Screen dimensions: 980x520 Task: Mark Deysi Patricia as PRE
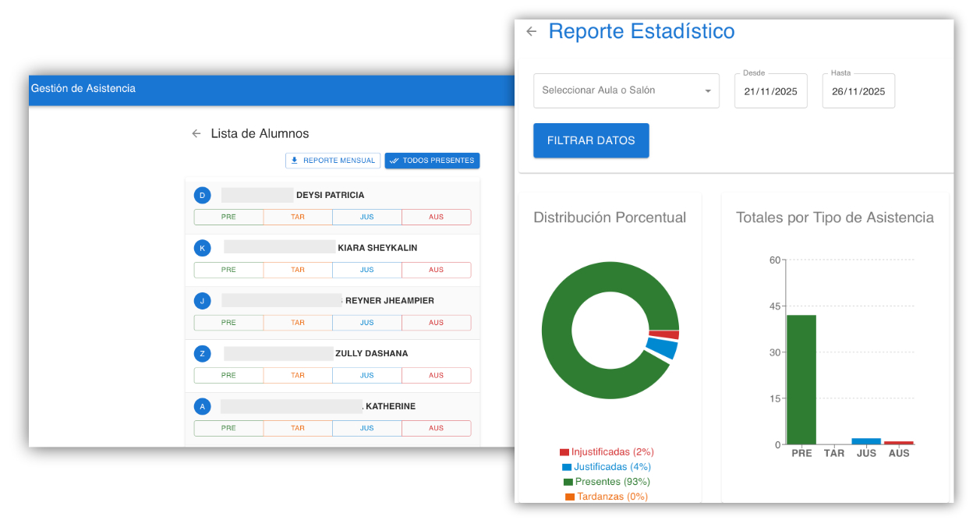tap(228, 218)
